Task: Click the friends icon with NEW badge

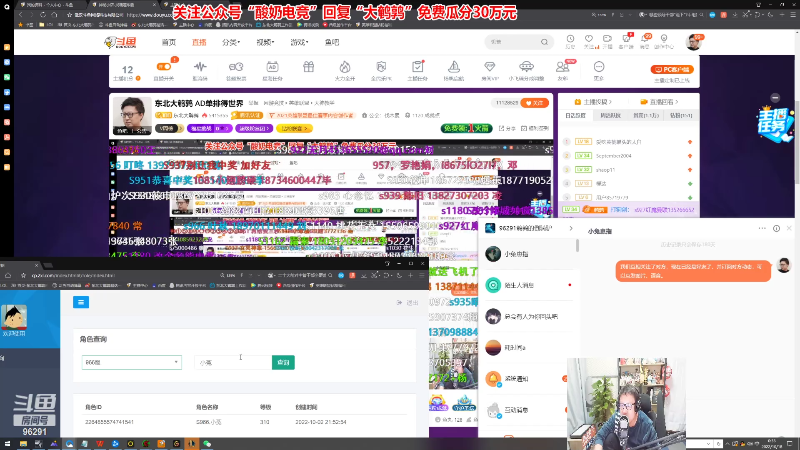Action: click(x=563, y=67)
